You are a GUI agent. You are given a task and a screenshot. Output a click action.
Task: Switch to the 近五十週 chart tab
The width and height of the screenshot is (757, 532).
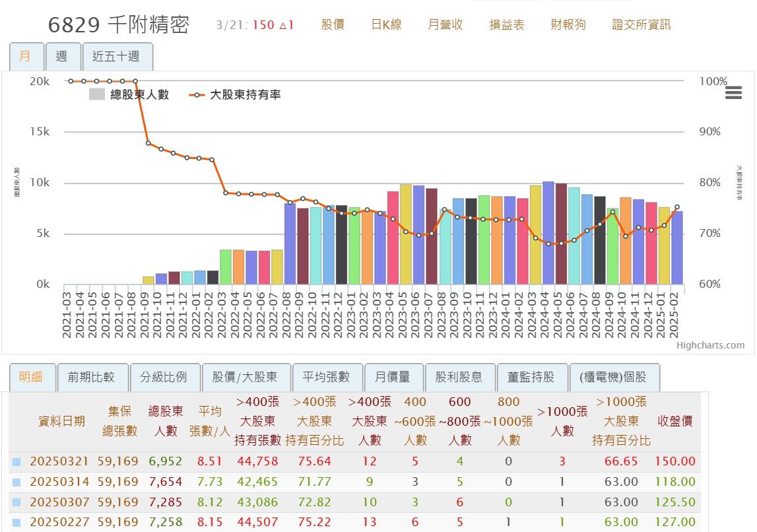click(117, 57)
